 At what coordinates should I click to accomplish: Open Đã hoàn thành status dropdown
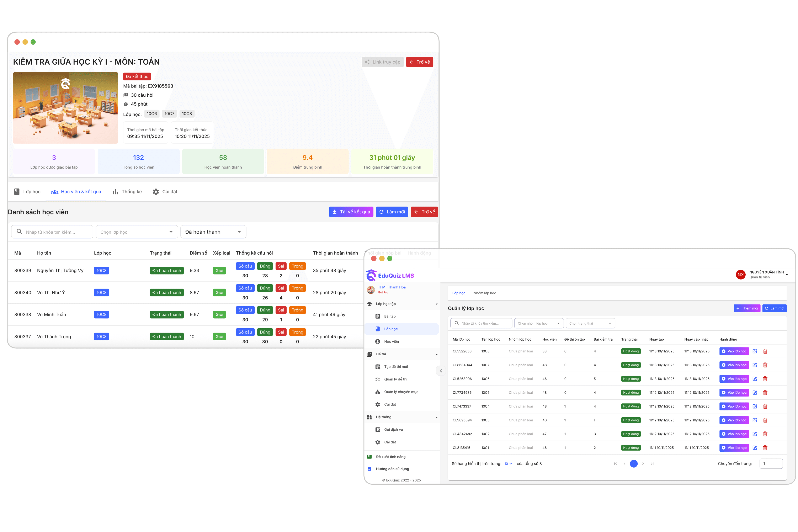point(213,232)
